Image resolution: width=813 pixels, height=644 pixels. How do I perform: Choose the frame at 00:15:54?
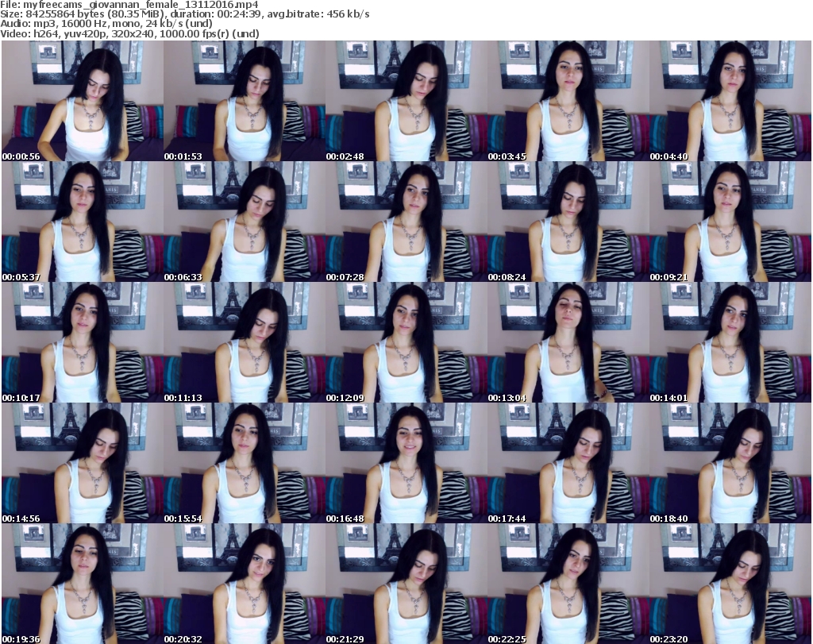point(245,463)
